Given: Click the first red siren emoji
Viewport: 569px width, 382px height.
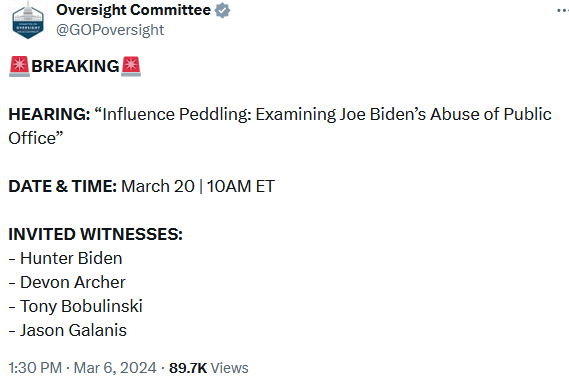Looking at the screenshot, I should click(x=19, y=66).
